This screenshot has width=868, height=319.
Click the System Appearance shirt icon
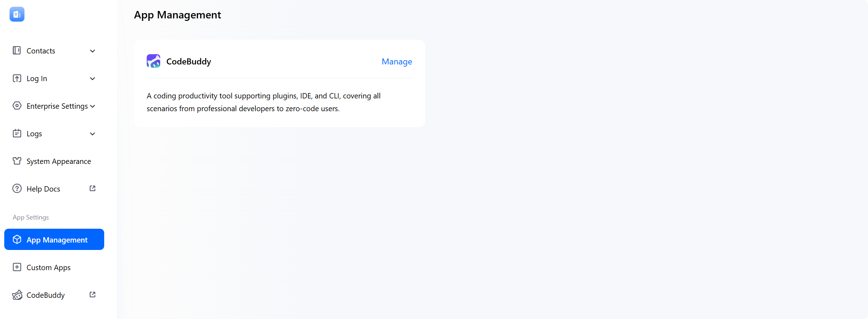17,161
